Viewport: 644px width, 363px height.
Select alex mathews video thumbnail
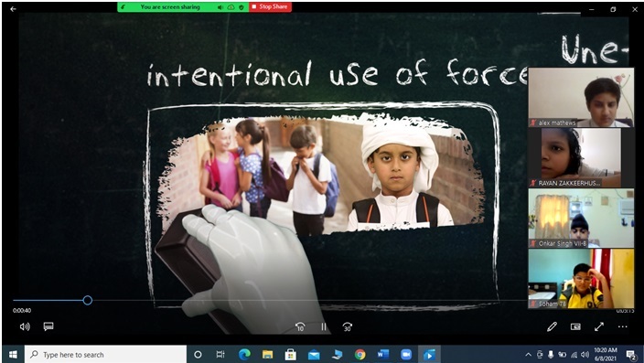point(581,97)
